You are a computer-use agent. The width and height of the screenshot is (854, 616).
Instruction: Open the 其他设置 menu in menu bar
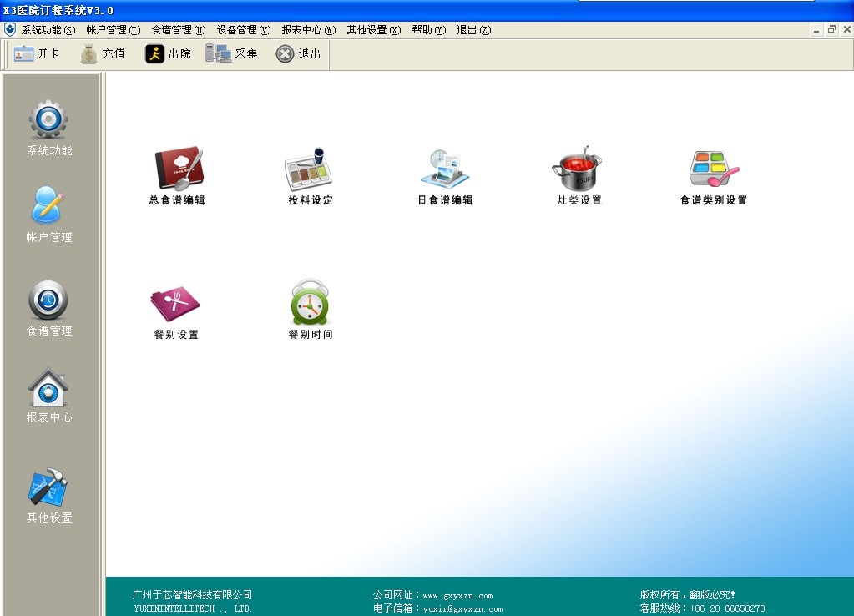coord(373,30)
